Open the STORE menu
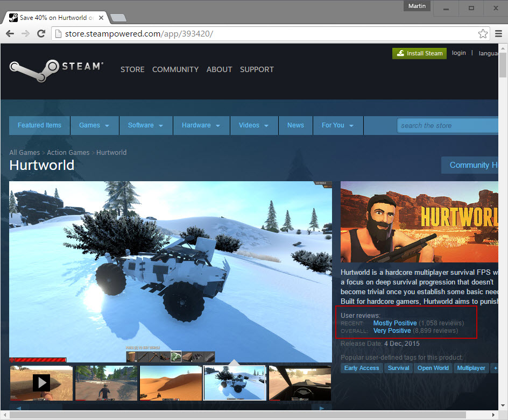The height and width of the screenshot is (420, 508). click(x=132, y=69)
